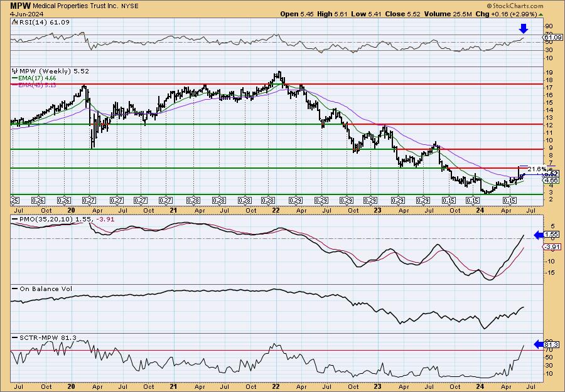Click the Open 5.45 value in header
The image size is (565, 392).
(x=296, y=14)
